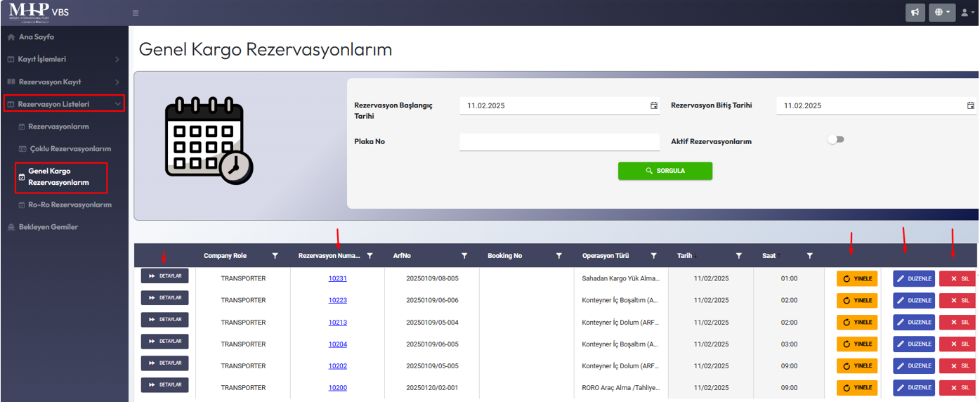
Task: Select Bekleyen Gemiler in sidebar
Action: pyautogui.click(x=48, y=227)
